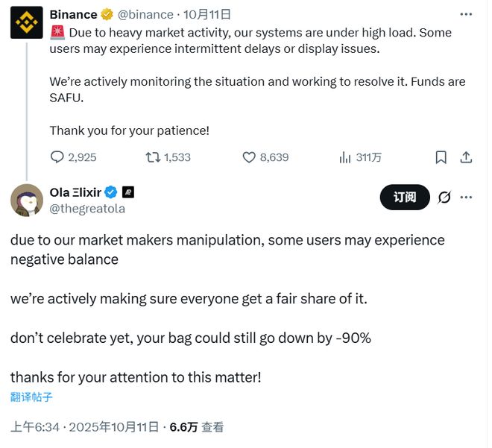Viewport: 492px width, 448px height.
Task: Click Binance's gold verified badge
Action: pos(107,14)
